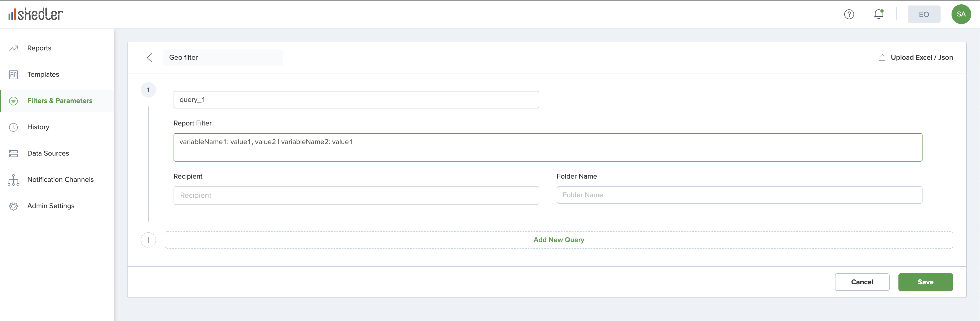This screenshot has height=321, width=980.
Task: Click into the Folder Name field
Action: coord(739,195)
